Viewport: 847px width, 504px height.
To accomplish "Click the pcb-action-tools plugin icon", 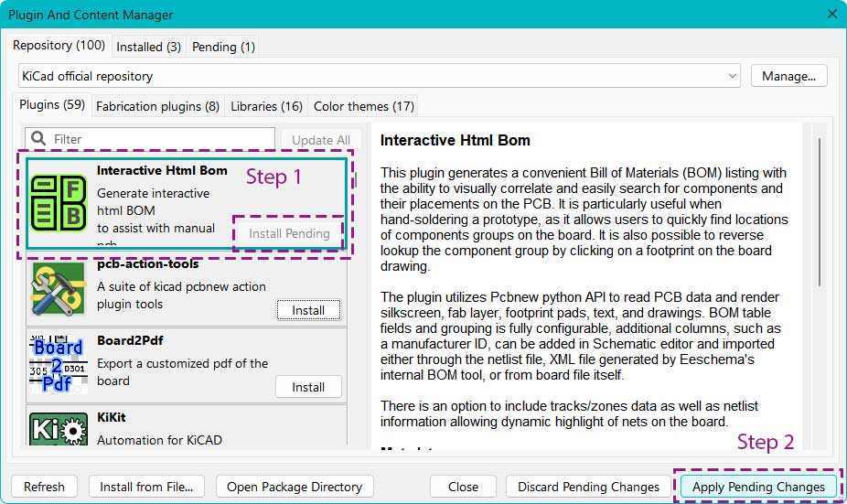I will pyautogui.click(x=59, y=288).
